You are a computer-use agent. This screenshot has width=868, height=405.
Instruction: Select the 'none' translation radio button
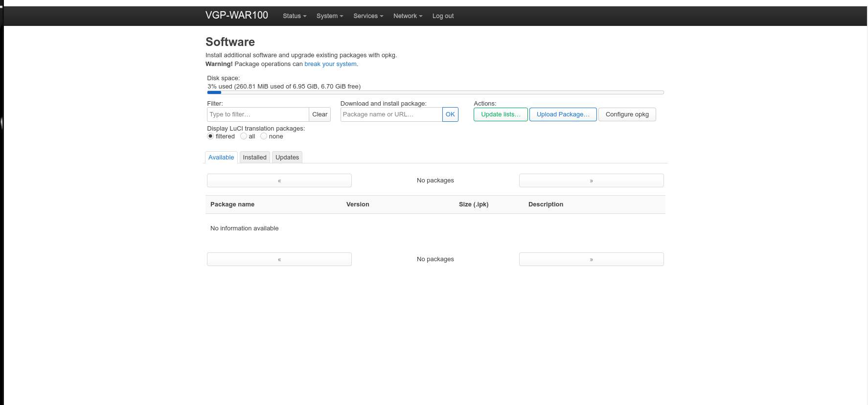[264, 136]
